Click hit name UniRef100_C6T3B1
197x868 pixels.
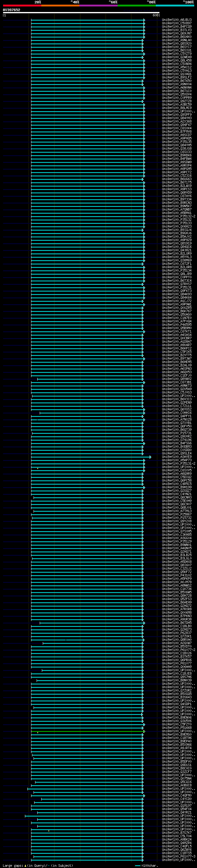pyautogui.click(x=177, y=382)
